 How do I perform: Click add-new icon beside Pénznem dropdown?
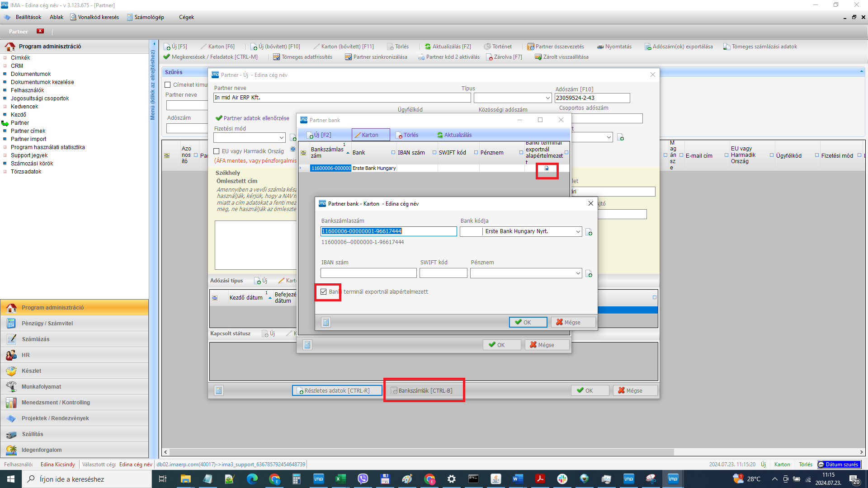click(589, 273)
